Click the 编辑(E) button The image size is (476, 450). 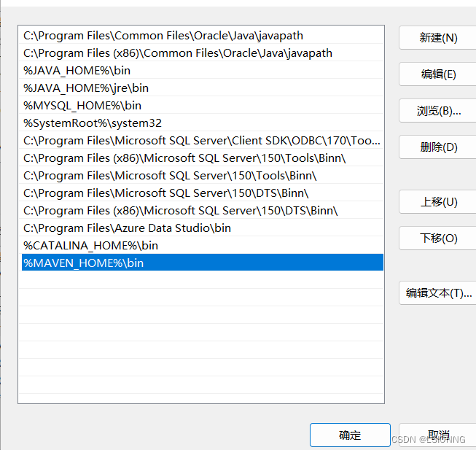[437, 74]
